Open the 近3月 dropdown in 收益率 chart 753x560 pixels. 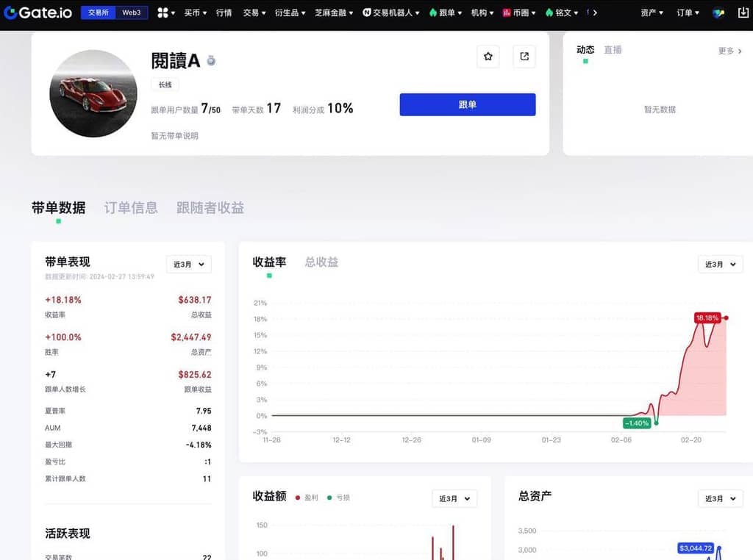[x=720, y=265]
